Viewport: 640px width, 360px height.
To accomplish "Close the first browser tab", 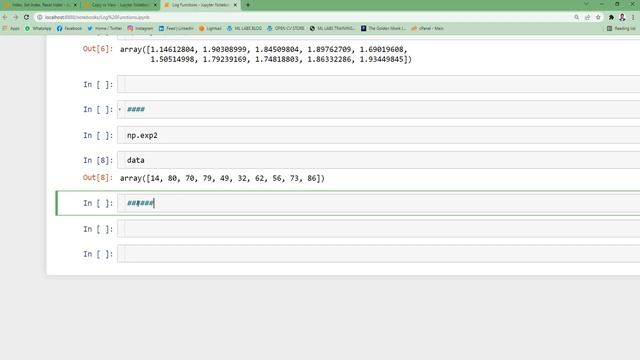I will pos(75,5).
